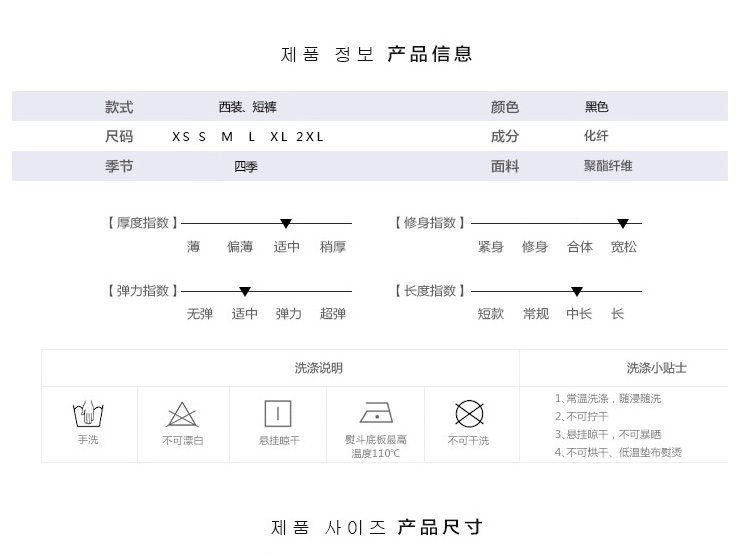Click the 宽松 label on fit scale
This screenshot has width=750, height=555.
[x=624, y=247]
